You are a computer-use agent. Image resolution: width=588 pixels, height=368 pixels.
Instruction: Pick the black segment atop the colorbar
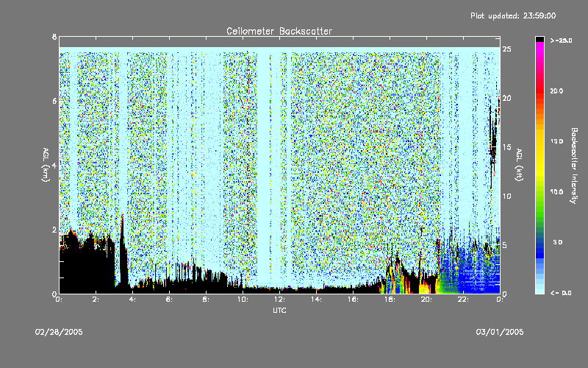click(x=539, y=39)
